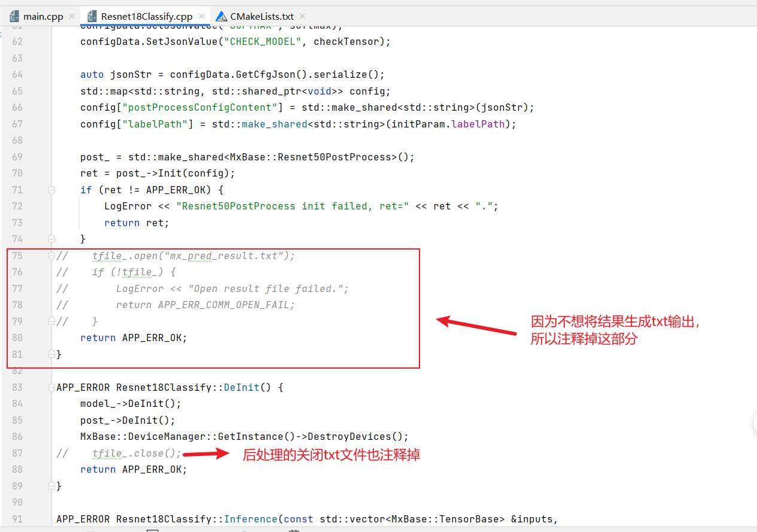The width and height of the screenshot is (757, 532).
Task: Close the Resnet18Classify.cpp tab
Action: (x=202, y=17)
